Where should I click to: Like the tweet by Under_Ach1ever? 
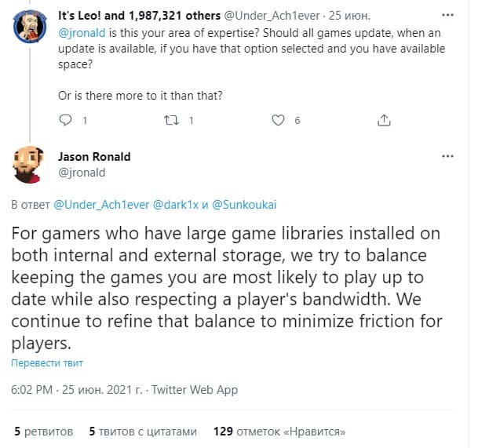tap(278, 120)
